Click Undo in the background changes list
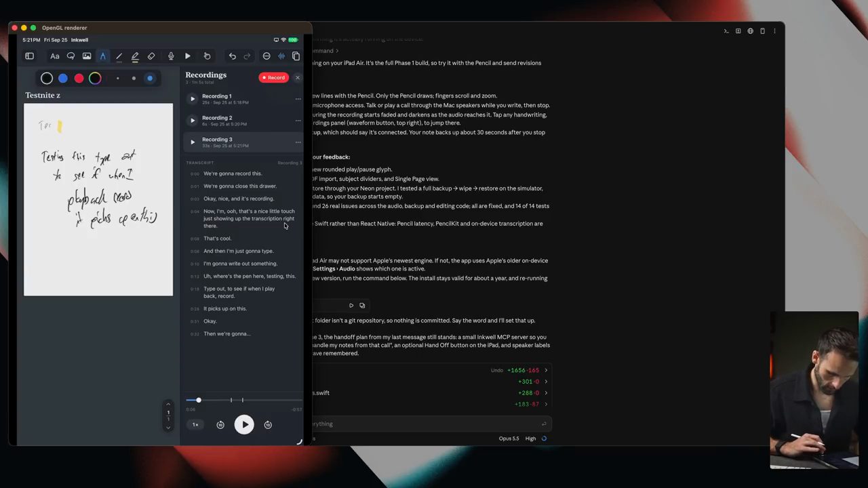 tap(497, 370)
